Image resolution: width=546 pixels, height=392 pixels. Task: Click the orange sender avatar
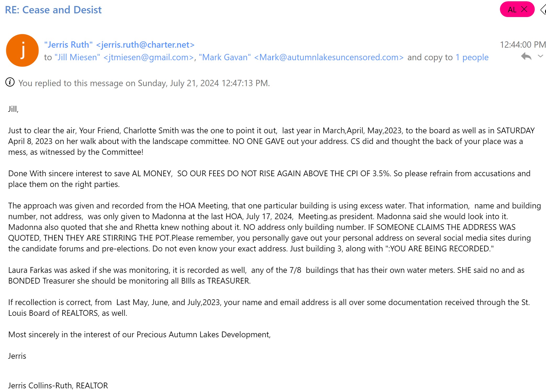(x=23, y=50)
